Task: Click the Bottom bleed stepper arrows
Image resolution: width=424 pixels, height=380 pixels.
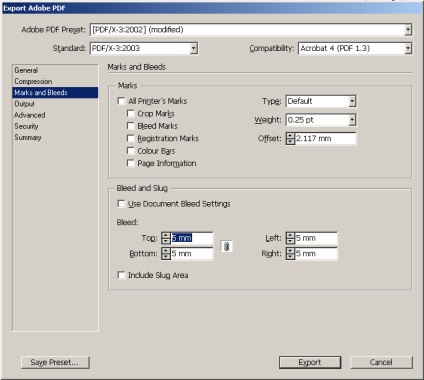Action: click(166, 254)
